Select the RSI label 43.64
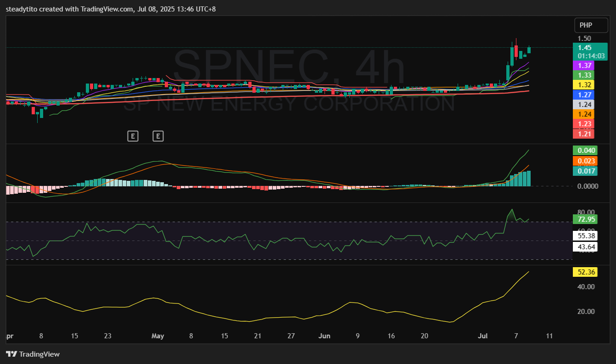Screen dimensions: 616x364 tap(585, 247)
